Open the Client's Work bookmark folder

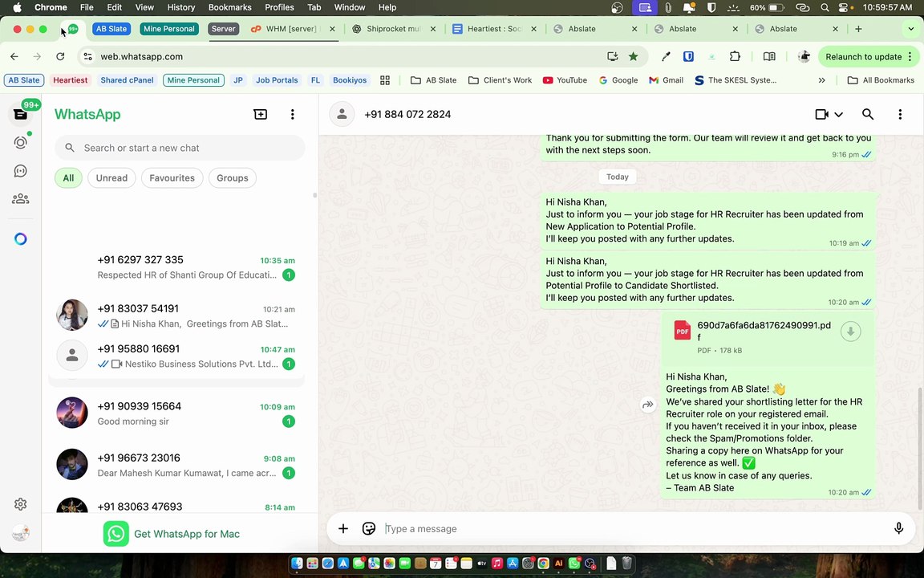[x=500, y=80]
